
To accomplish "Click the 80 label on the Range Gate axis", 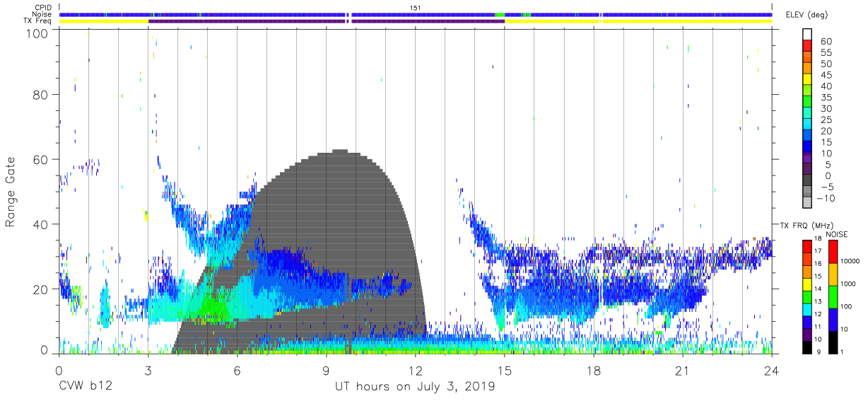I will pyautogui.click(x=42, y=95).
